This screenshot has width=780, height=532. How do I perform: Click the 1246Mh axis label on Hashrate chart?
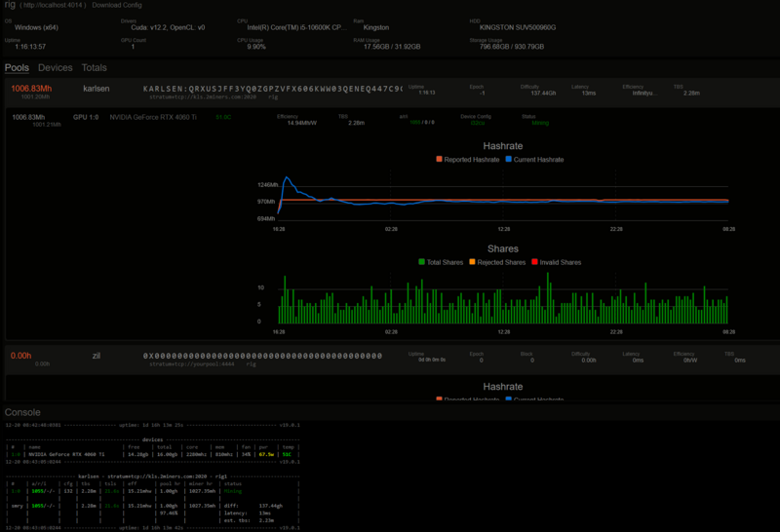point(267,185)
